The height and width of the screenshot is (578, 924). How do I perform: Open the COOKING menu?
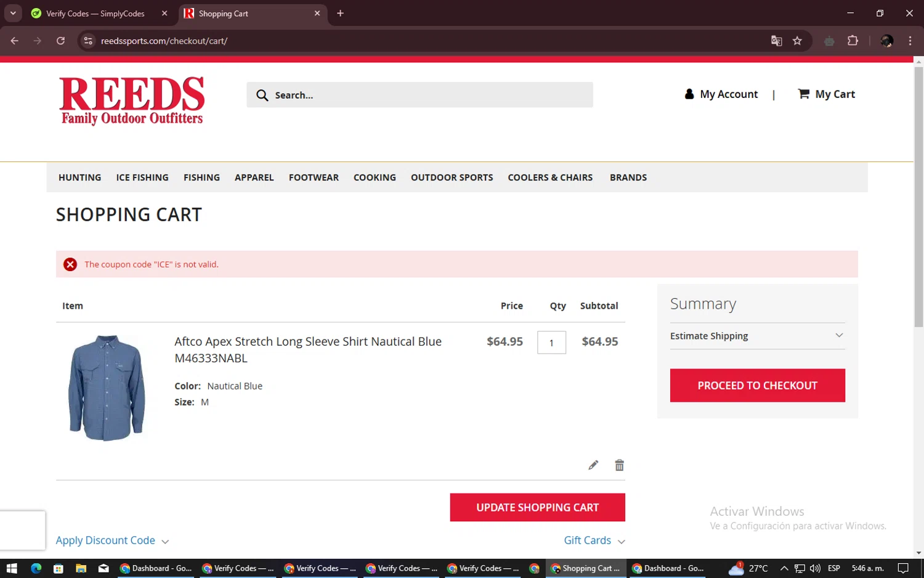pos(375,177)
